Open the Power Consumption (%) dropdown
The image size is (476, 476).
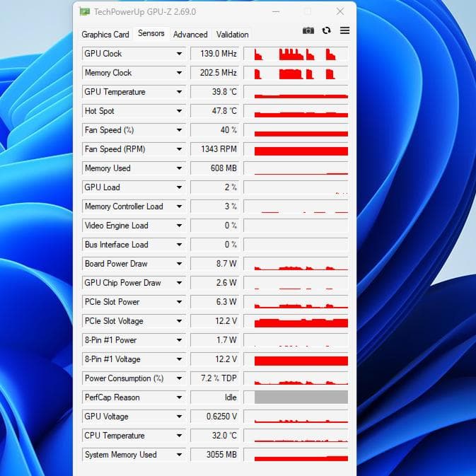tap(180, 379)
